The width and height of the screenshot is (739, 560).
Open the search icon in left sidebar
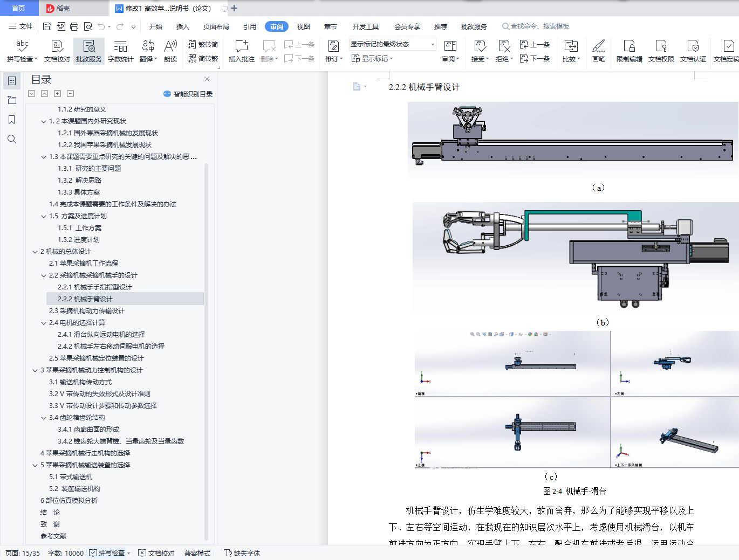(11, 140)
